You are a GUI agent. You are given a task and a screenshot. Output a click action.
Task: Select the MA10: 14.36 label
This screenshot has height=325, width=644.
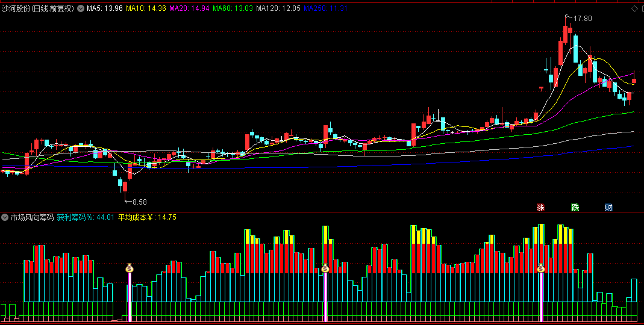pyautogui.click(x=146, y=8)
